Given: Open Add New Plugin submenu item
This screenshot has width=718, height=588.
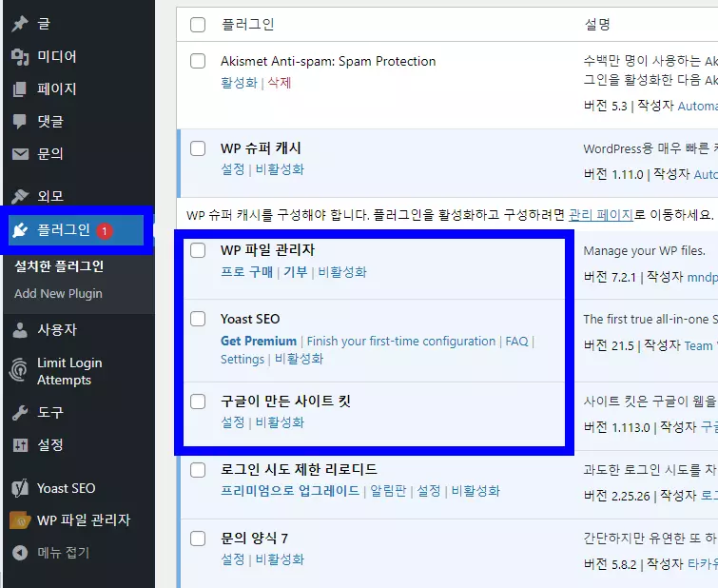Looking at the screenshot, I should tap(58, 294).
